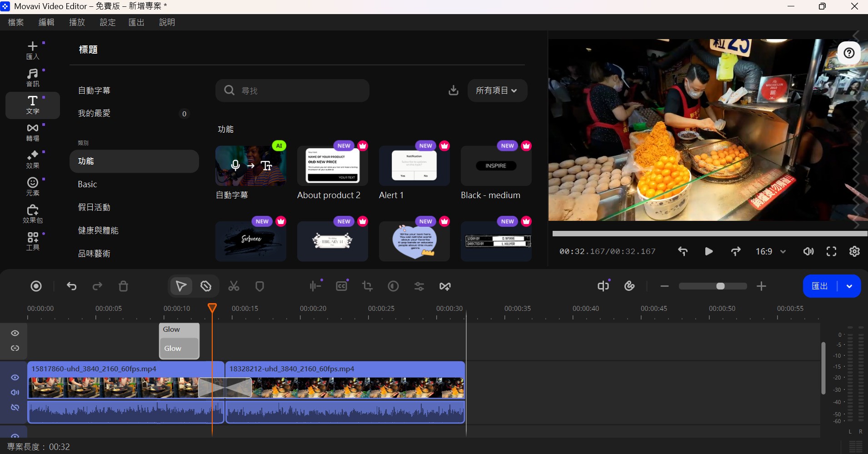Undo the last action in timeline toolbar
The width and height of the screenshot is (868, 454).
point(71,286)
